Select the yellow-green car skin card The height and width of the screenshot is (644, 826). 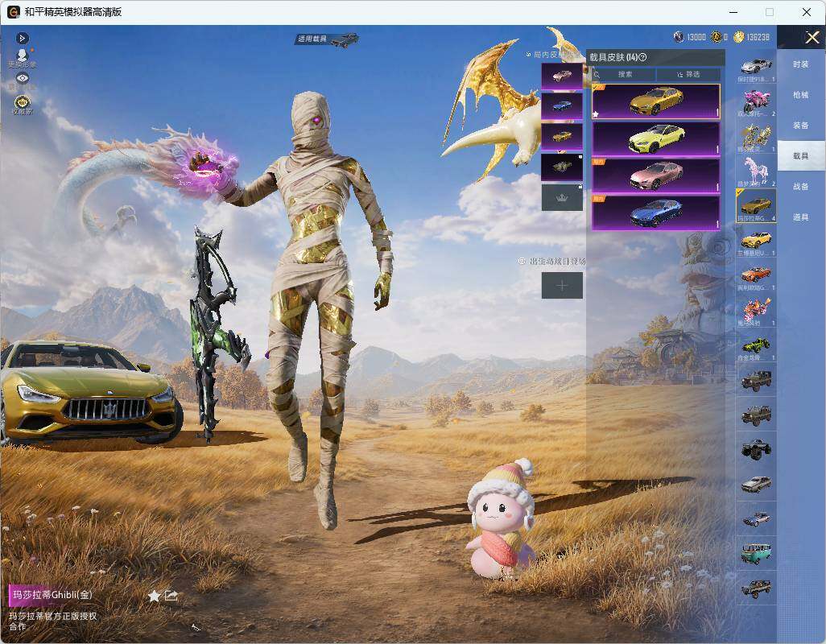pos(656,139)
